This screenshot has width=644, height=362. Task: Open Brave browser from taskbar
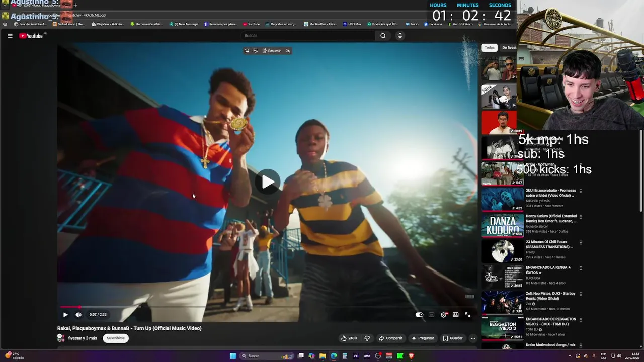[411, 356]
